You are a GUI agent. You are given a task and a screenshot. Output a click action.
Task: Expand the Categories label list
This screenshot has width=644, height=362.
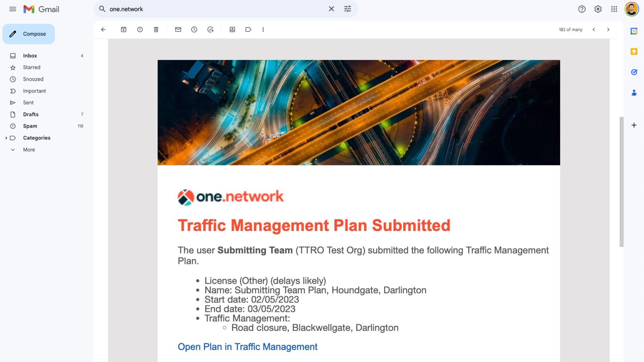click(x=6, y=138)
